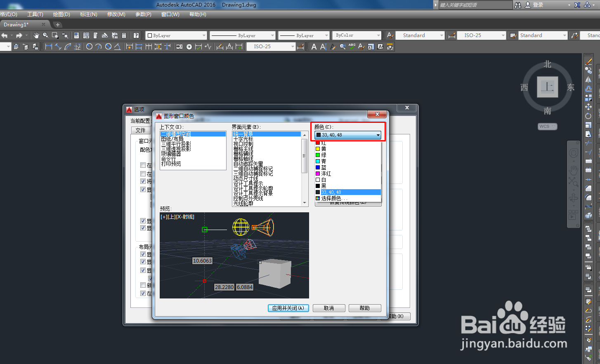
Task: Open the 文件 tab in Options dialog
Action: click(x=141, y=130)
